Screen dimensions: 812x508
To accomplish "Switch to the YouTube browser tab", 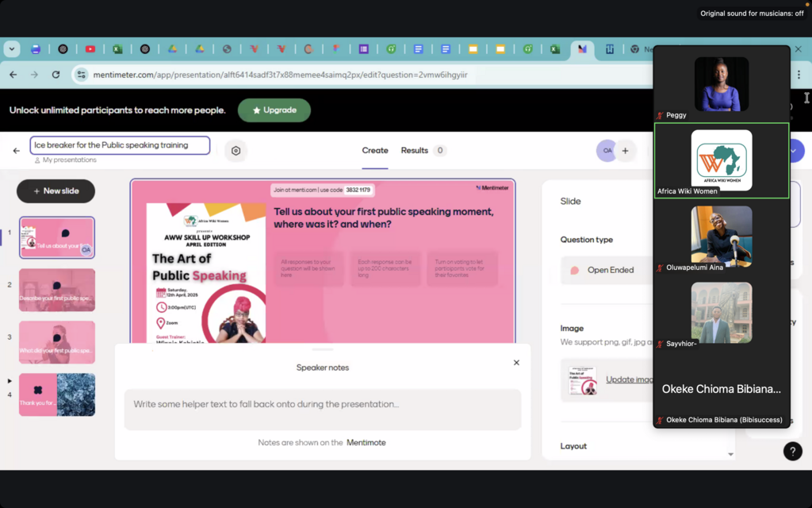I will (90, 49).
